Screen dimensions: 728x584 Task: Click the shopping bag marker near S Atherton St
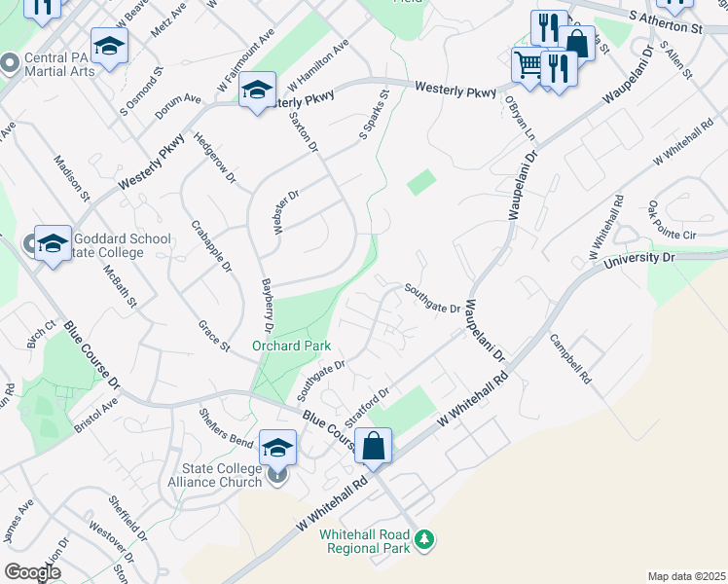(577, 46)
